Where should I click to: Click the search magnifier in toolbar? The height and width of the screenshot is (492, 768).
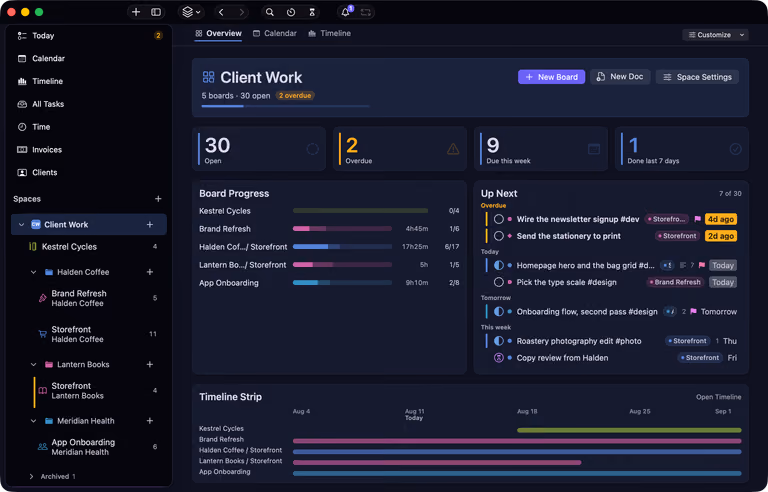pos(269,12)
